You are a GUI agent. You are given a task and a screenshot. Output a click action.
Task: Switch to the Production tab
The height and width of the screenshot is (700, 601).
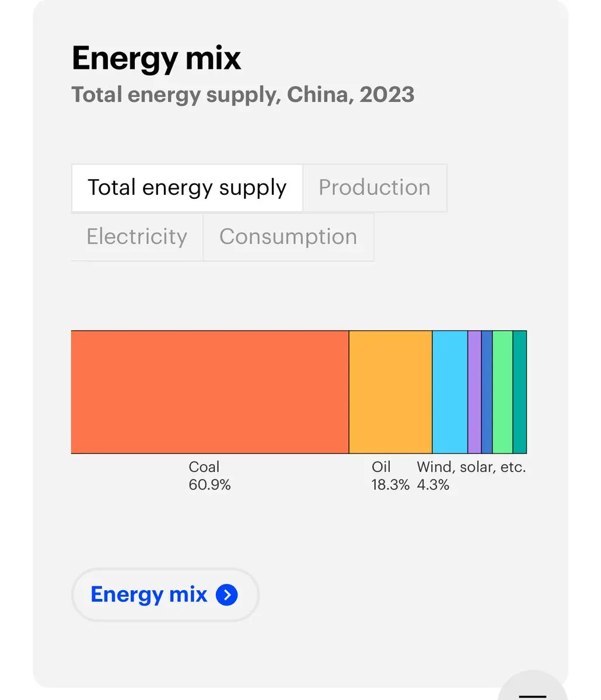(375, 188)
